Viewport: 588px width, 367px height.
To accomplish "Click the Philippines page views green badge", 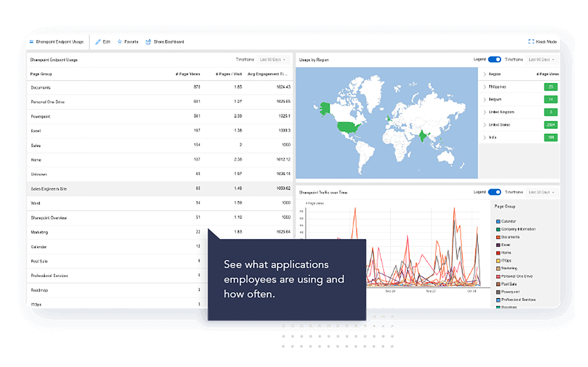I will [x=551, y=87].
